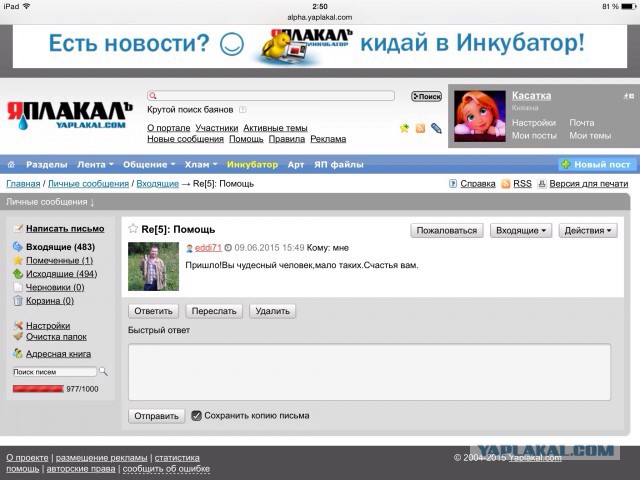Open Черновики (0) folder
The width and height of the screenshot is (640, 480).
55,287
